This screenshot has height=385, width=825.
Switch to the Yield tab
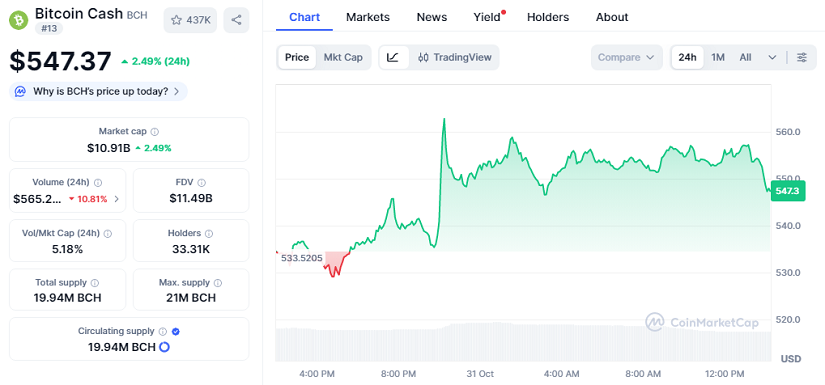click(487, 17)
